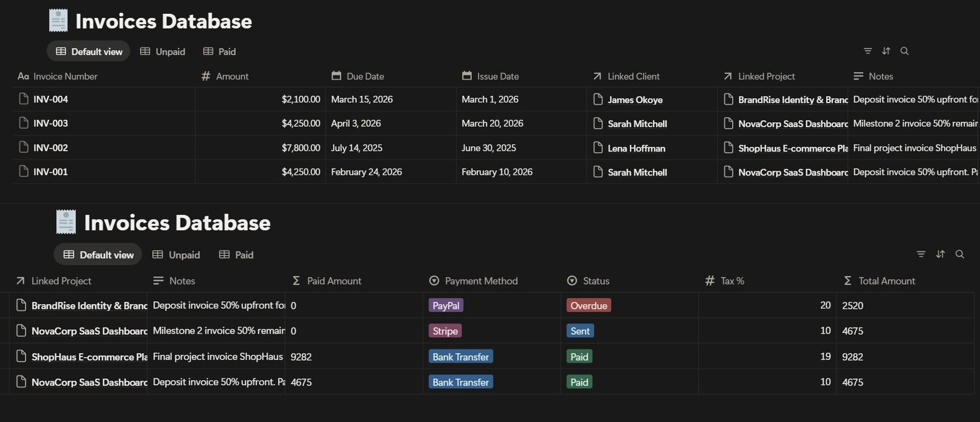Switch to Unpaid tab in top database

[162, 51]
